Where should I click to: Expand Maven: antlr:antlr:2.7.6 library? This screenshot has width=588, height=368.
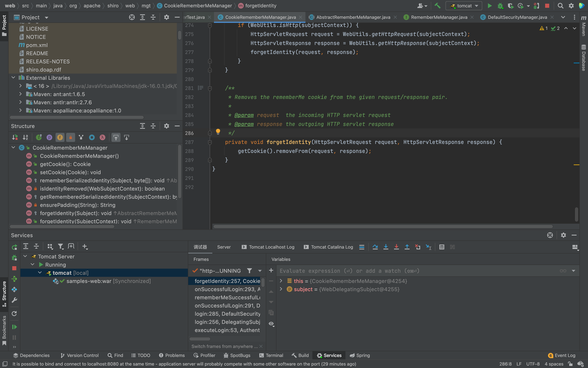20,102
